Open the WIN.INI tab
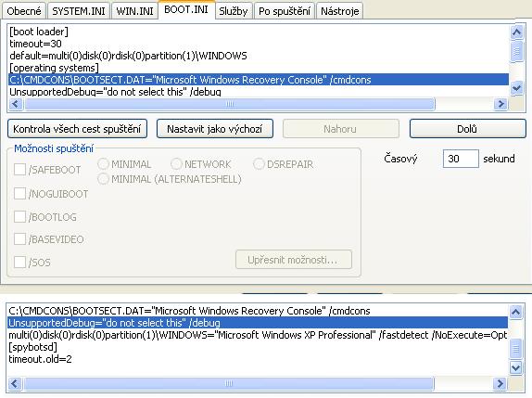This screenshot has width=532, height=398. point(134,11)
